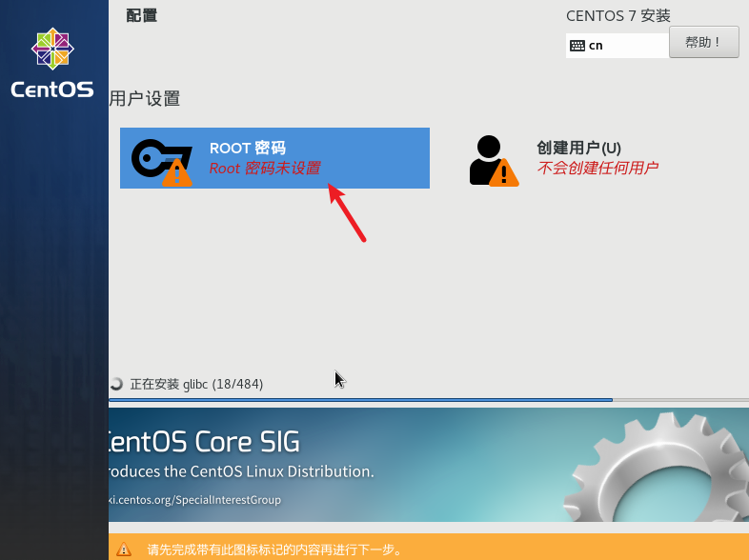Image resolution: width=749 pixels, height=560 pixels.
Task: Click the 不会创建任何用户 status text
Action: point(597,168)
